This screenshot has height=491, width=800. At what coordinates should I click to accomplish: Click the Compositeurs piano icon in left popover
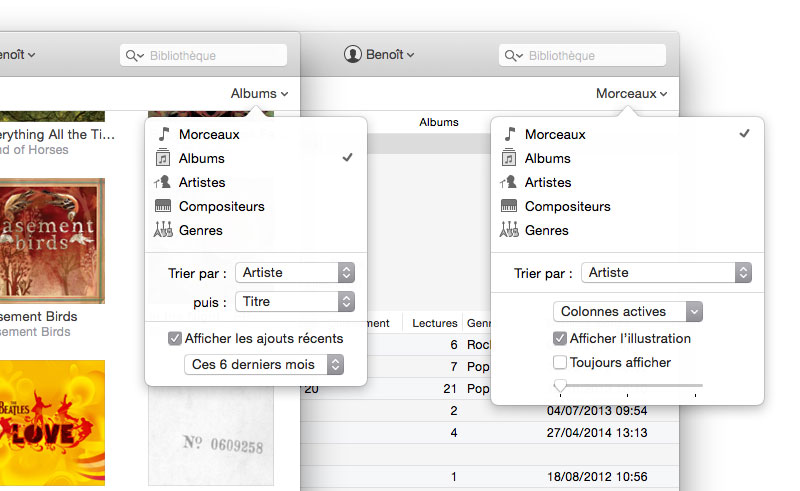[x=163, y=206]
